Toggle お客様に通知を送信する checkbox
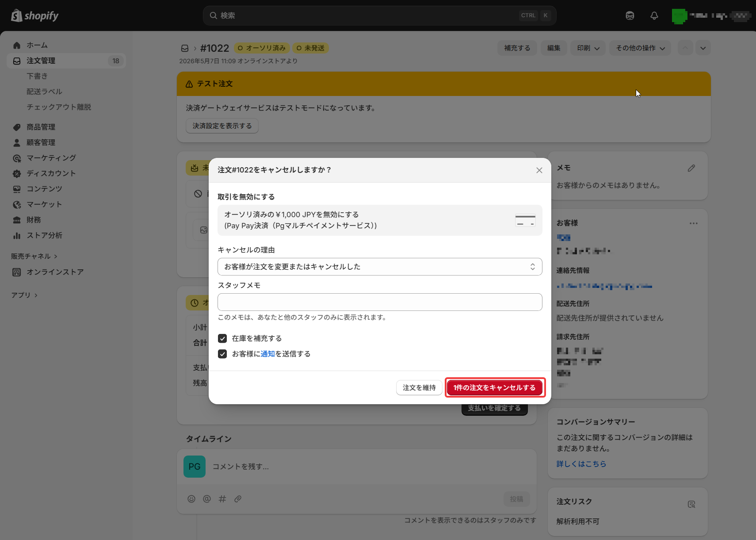This screenshot has width=756, height=540. coord(222,354)
